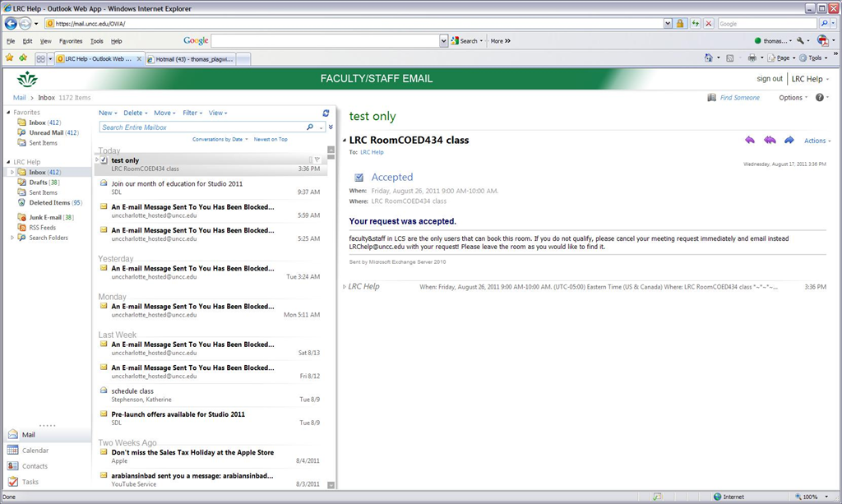Click the search magnifier icon in mailbox search
The image size is (842, 504).
point(310,127)
